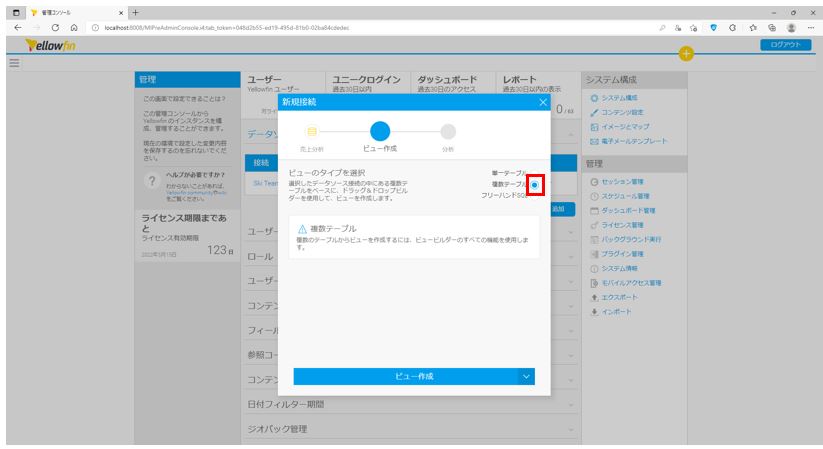This screenshot has width=823, height=449.
Task: Click the ビューのタイプを選択 heading
Action: pyautogui.click(x=326, y=173)
